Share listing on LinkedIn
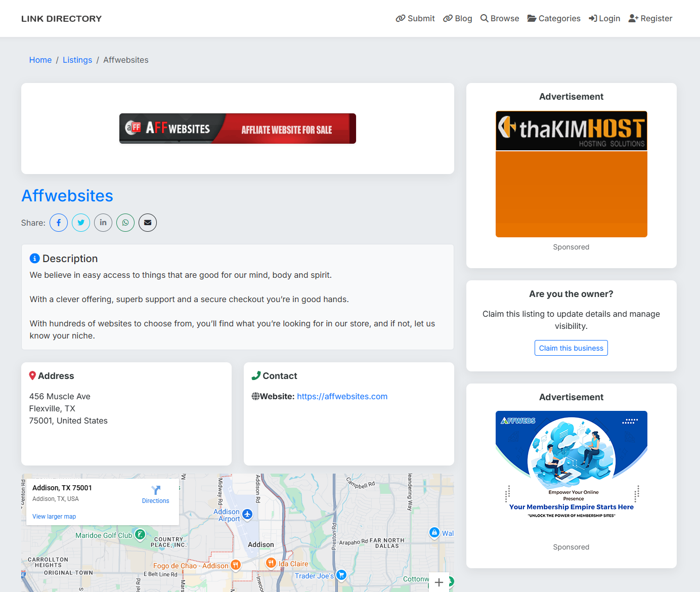 [x=103, y=223]
